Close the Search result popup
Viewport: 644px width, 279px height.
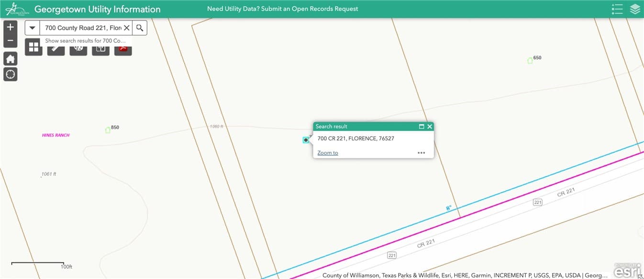430,127
